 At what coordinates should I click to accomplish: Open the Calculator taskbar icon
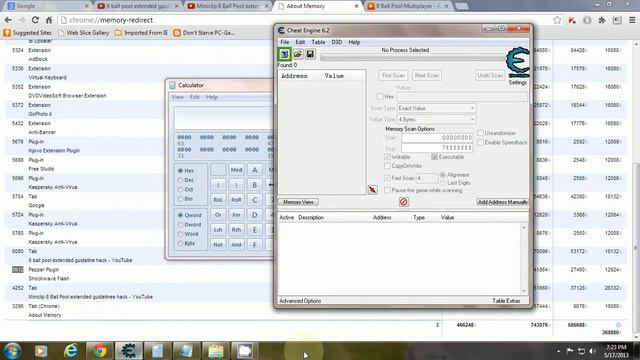point(157,351)
